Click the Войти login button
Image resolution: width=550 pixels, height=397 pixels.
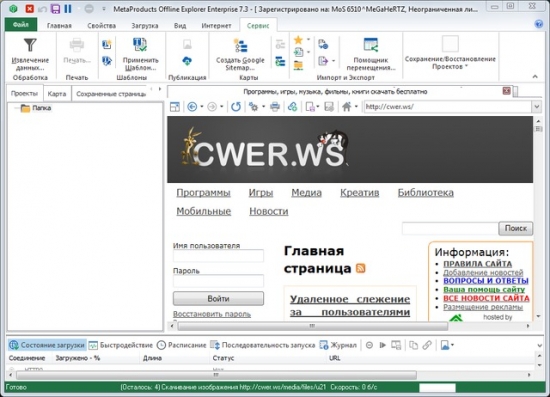tap(218, 298)
